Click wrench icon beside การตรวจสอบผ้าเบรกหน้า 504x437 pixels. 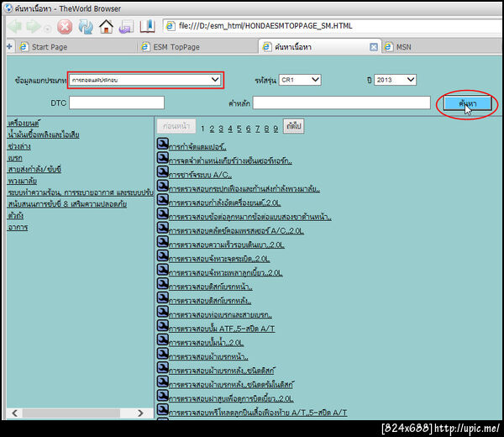click(x=163, y=354)
